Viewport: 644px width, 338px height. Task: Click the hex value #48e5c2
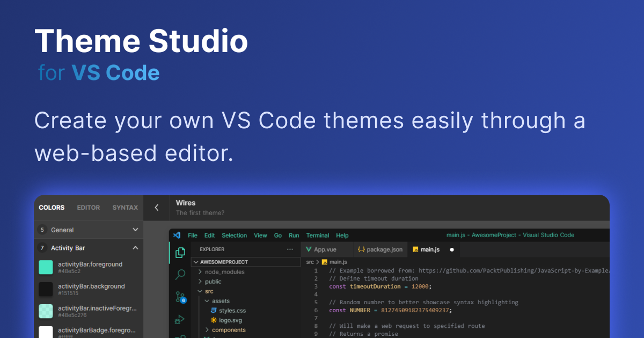(69, 271)
